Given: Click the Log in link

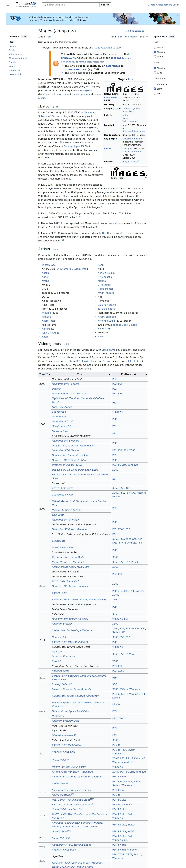Looking at the screenshot, I should coord(176,5).
